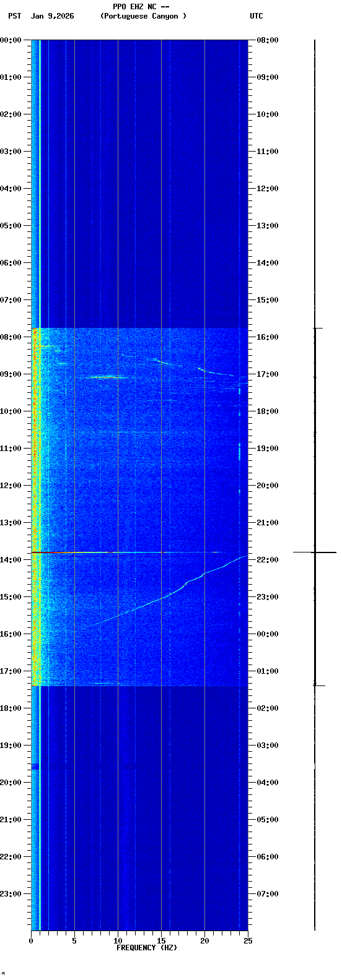Click the PST '08:00' time tick label

tap(11, 337)
